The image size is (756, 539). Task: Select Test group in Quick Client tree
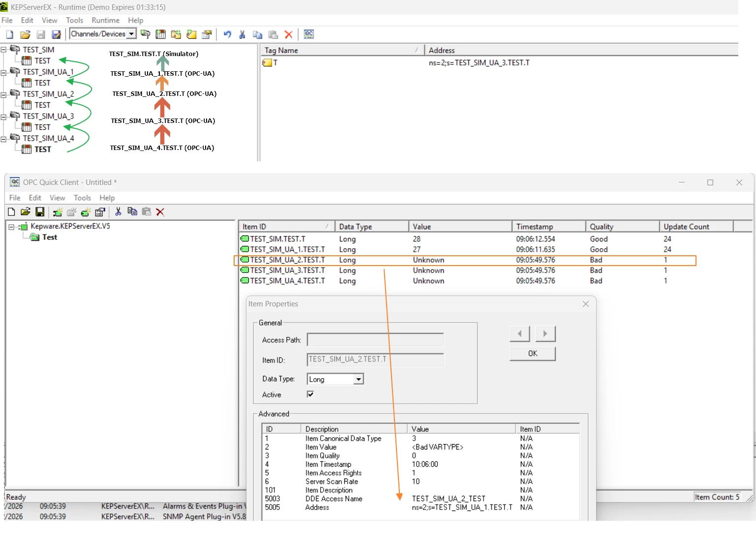pyautogui.click(x=50, y=237)
